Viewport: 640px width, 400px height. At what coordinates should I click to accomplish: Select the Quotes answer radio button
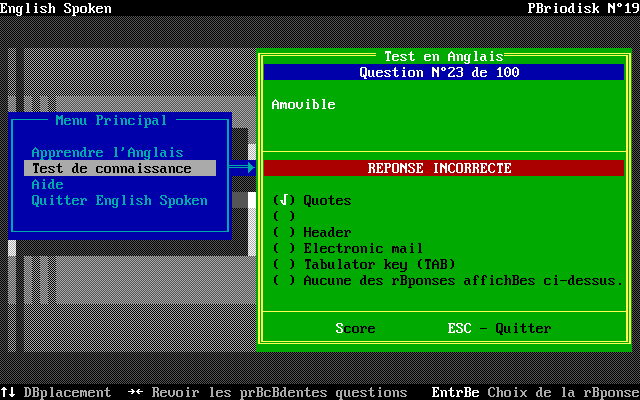coord(284,200)
